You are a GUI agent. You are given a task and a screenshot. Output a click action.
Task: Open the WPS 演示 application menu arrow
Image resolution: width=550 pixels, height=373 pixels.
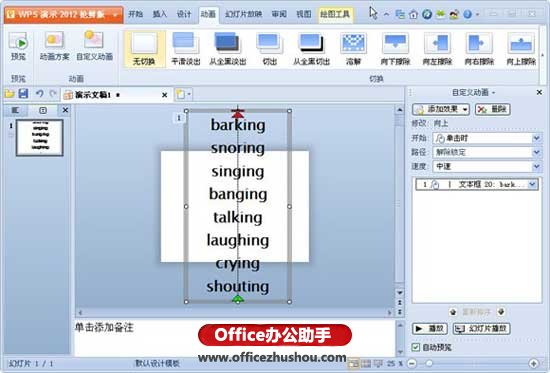[x=115, y=15]
